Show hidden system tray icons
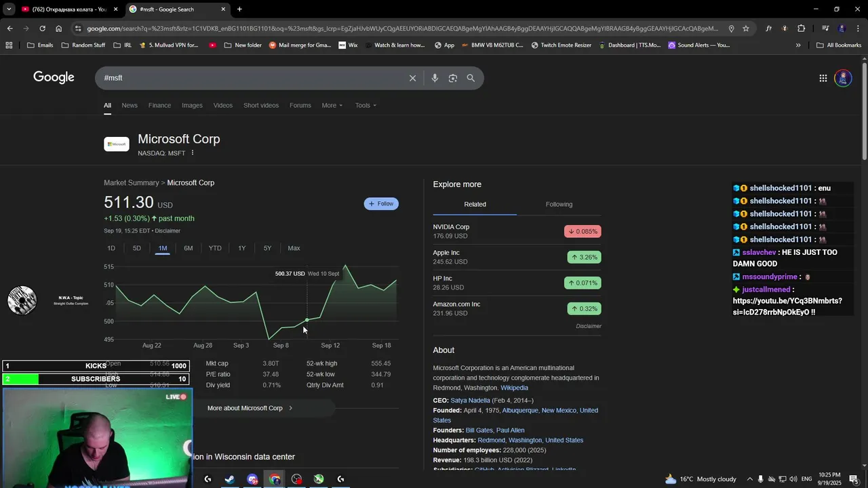Screen dimensions: 868x488 pyautogui.click(x=749, y=479)
